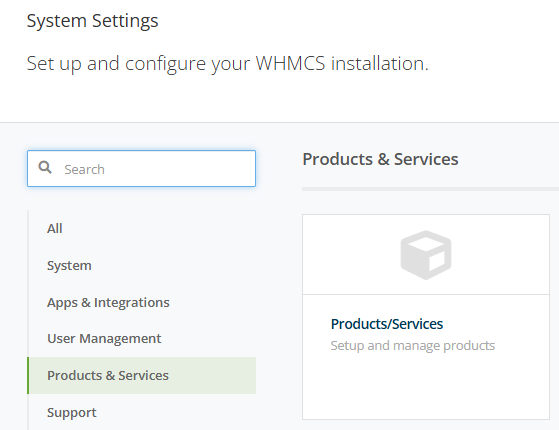Image resolution: width=559 pixels, height=430 pixels.
Task: Select Products & Services in sidebar
Action: click(x=142, y=375)
